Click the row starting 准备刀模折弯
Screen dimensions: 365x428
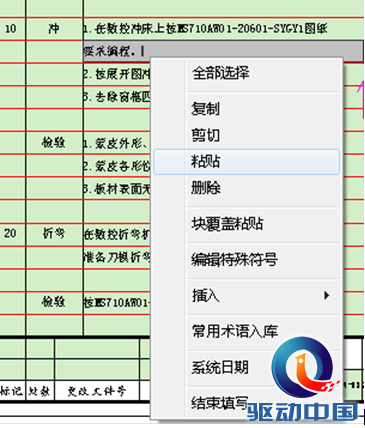(x=117, y=257)
